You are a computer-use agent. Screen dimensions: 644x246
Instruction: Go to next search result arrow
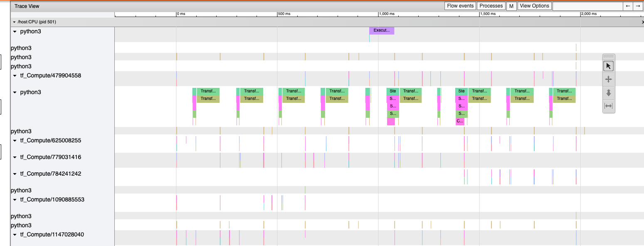coord(638,6)
